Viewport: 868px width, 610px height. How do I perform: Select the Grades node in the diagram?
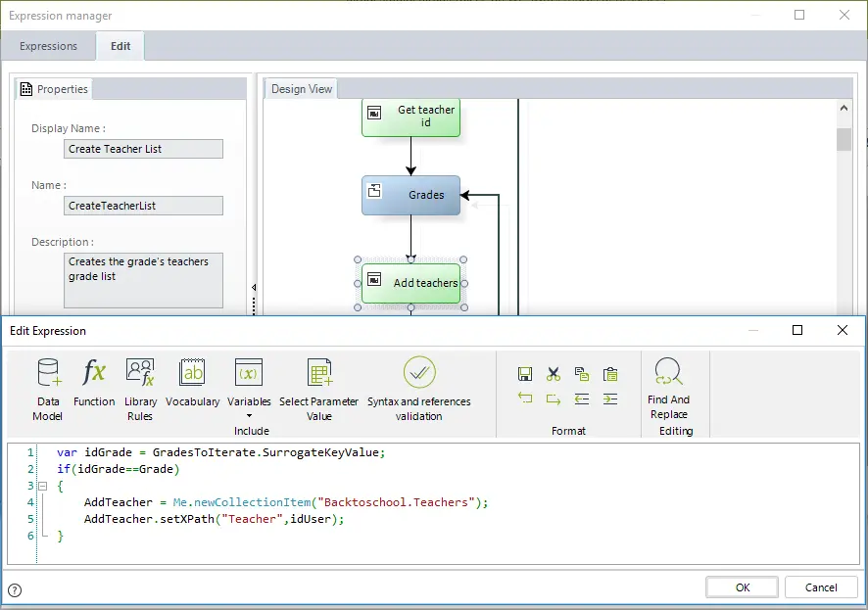pyautogui.click(x=410, y=195)
